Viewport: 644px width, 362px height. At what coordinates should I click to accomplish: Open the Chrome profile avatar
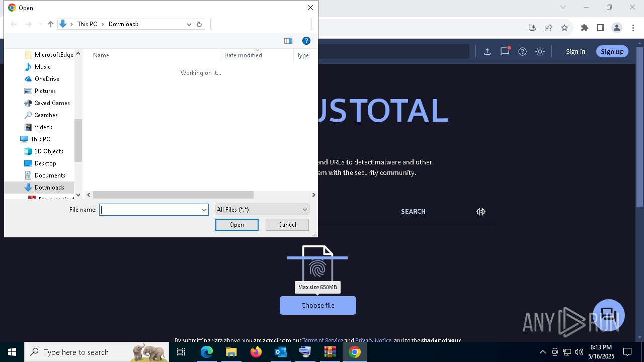(617, 28)
